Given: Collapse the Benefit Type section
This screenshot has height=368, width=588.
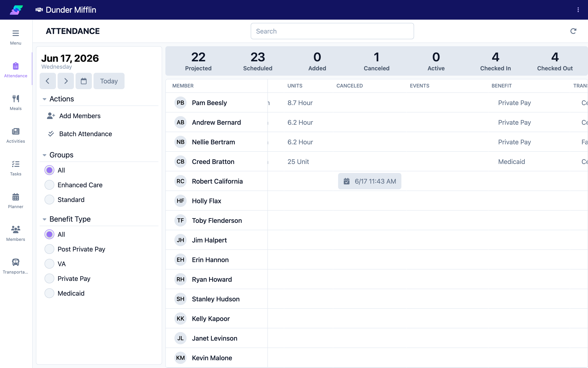Looking at the screenshot, I should 45,219.
